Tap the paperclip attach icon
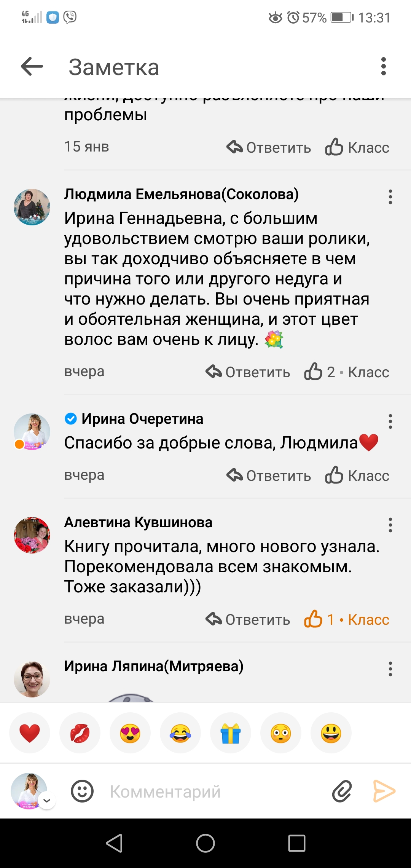The height and width of the screenshot is (868, 411). pyautogui.click(x=342, y=791)
